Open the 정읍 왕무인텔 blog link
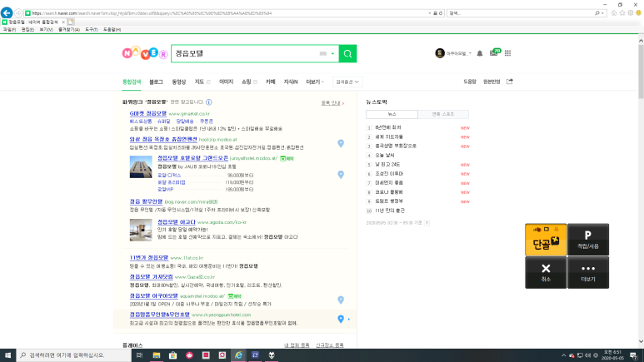The image size is (644, 362). coord(147,202)
